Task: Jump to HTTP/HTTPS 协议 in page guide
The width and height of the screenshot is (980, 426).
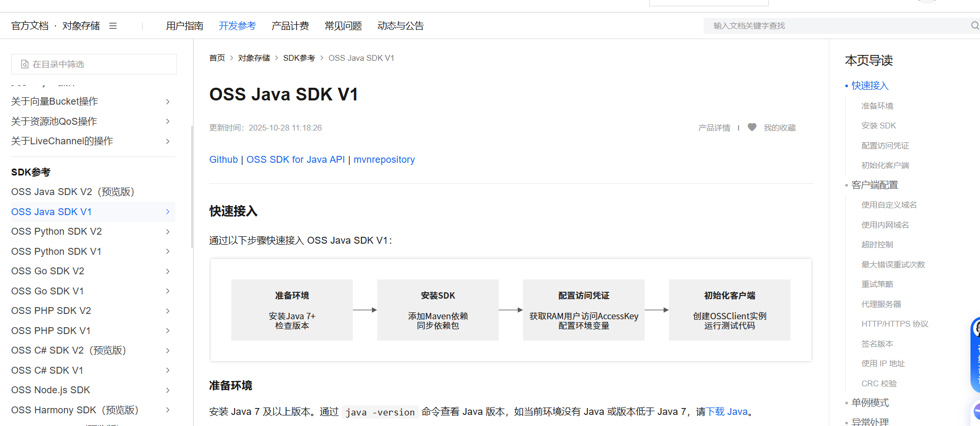Action: pyautogui.click(x=895, y=324)
